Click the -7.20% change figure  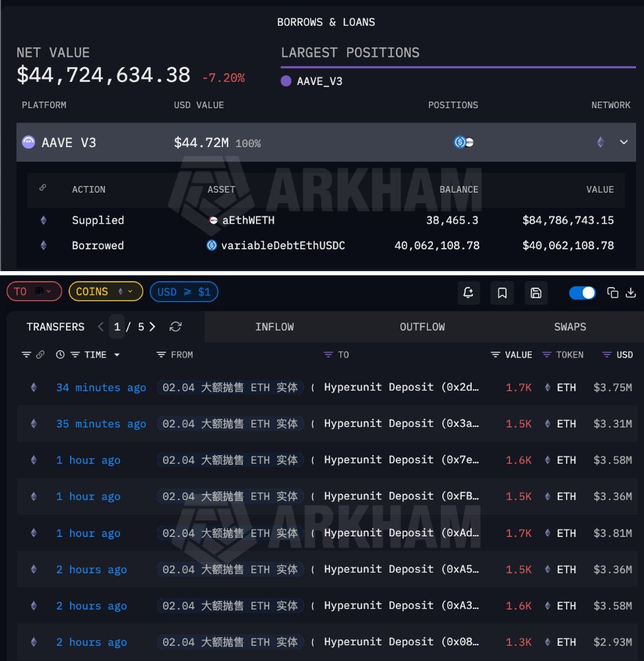click(224, 78)
